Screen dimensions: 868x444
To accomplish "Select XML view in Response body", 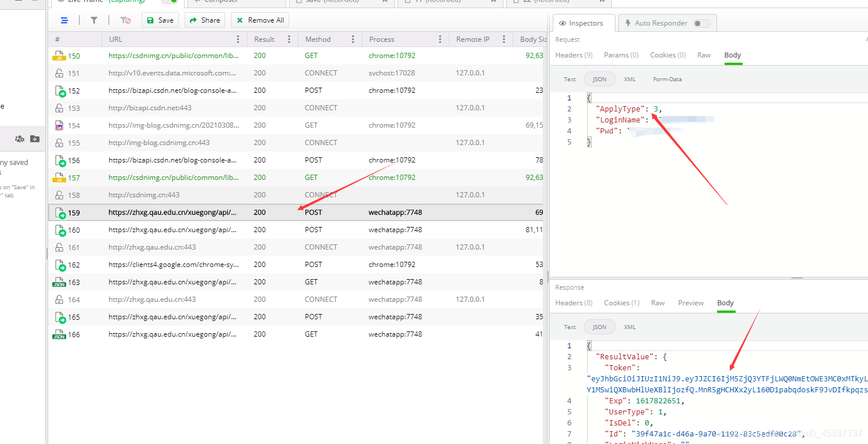I will pyautogui.click(x=629, y=327).
